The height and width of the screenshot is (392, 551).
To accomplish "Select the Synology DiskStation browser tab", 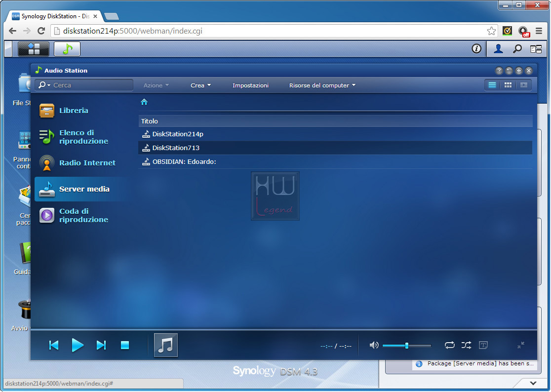I will 54,16.
